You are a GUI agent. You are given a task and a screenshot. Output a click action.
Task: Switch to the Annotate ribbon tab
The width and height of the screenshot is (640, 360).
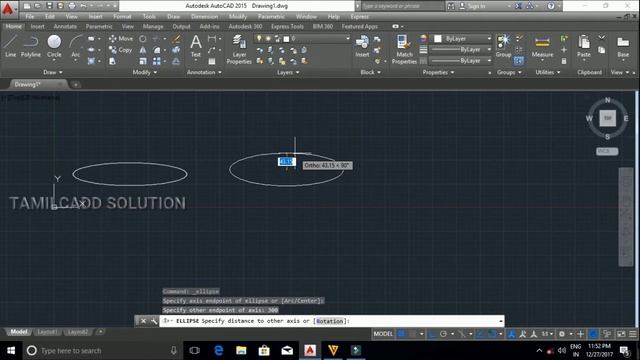pos(65,26)
